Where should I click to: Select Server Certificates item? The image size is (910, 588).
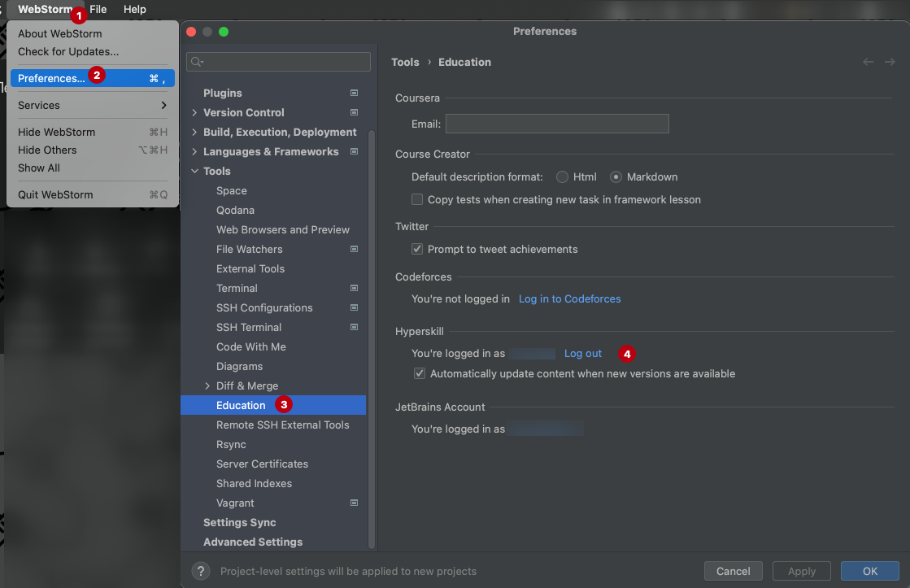[262, 464]
